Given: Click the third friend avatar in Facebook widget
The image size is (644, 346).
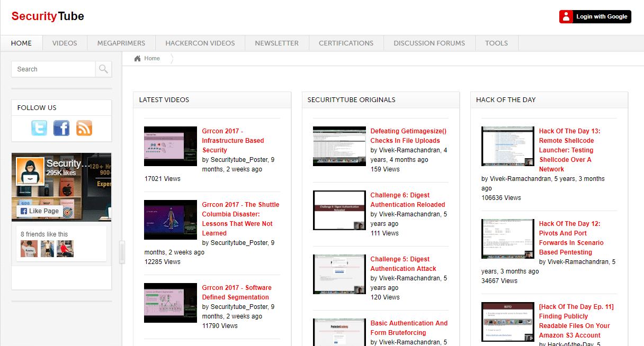Looking at the screenshot, I should (65, 249).
